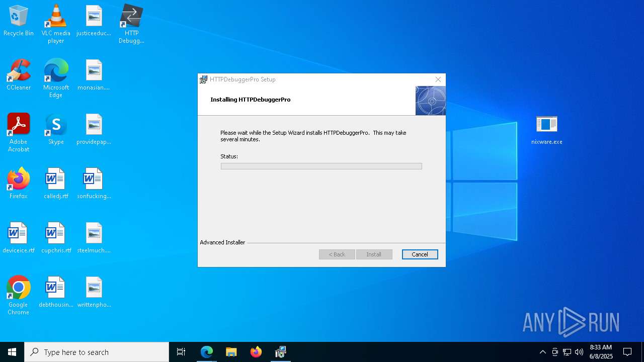Open File Explorer from the taskbar
This screenshot has width=644, height=362.
point(231,352)
